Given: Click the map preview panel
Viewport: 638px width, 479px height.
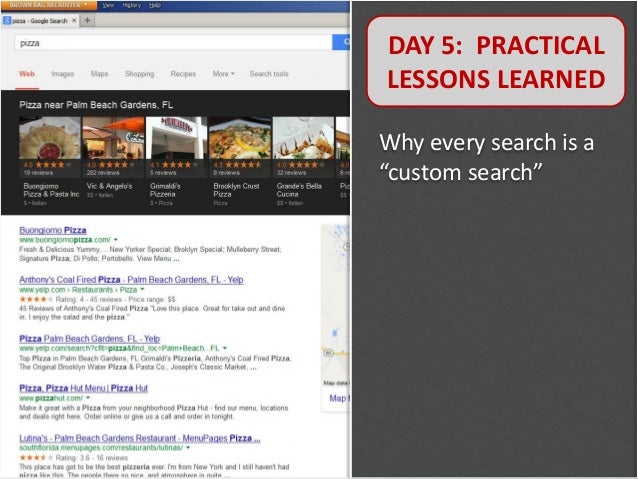Looking at the screenshot, I should [x=336, y=305].
